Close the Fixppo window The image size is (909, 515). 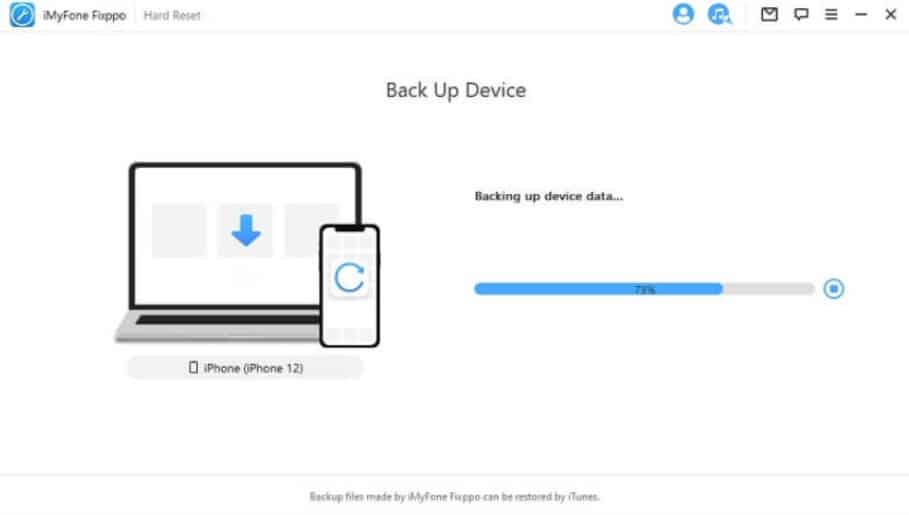pos(890,14)
